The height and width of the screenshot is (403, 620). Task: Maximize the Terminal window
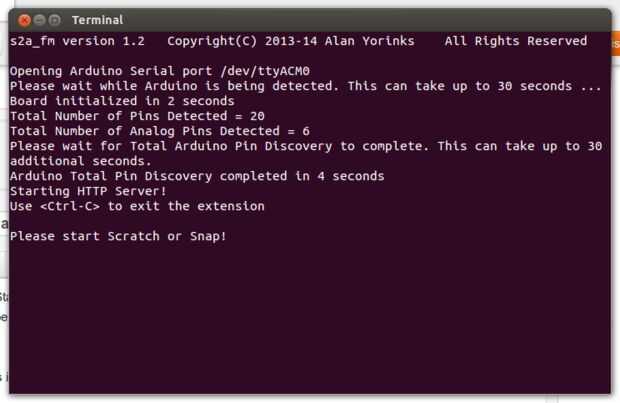coord(55,20)
